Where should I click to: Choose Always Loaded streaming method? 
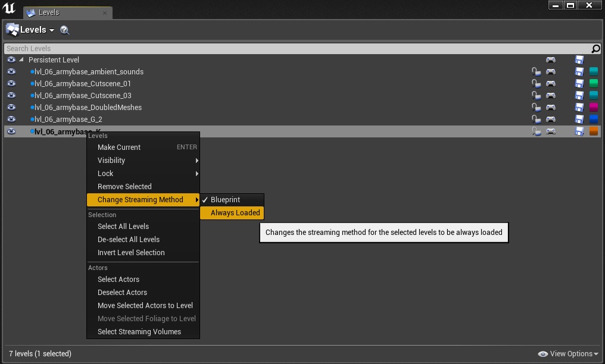235,213
